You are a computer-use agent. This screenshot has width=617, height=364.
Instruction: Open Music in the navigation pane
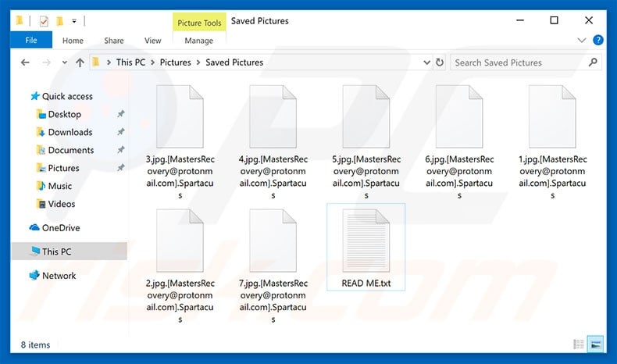tap(60, 186)
